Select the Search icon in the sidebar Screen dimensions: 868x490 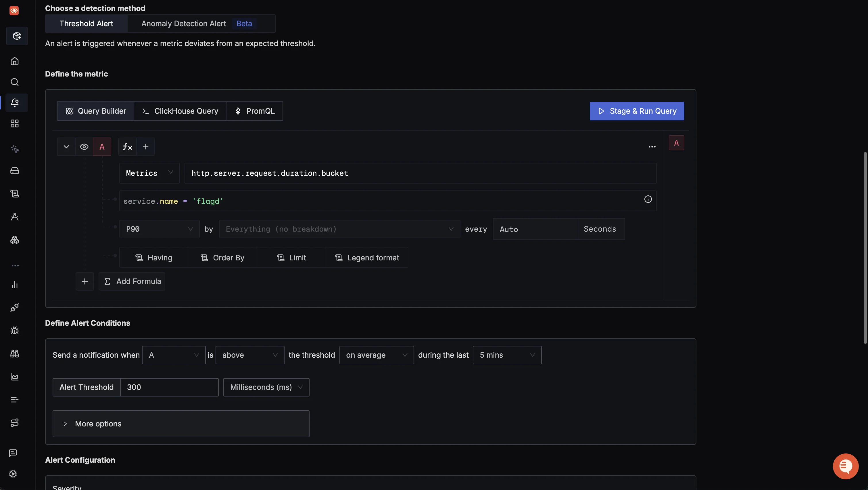tap(15, 82)
